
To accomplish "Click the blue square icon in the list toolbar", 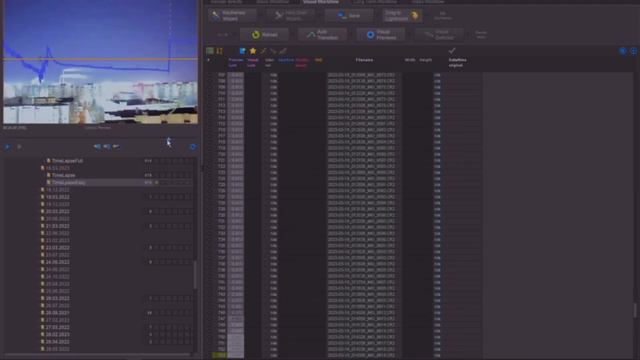I will [x=243, y=51].
